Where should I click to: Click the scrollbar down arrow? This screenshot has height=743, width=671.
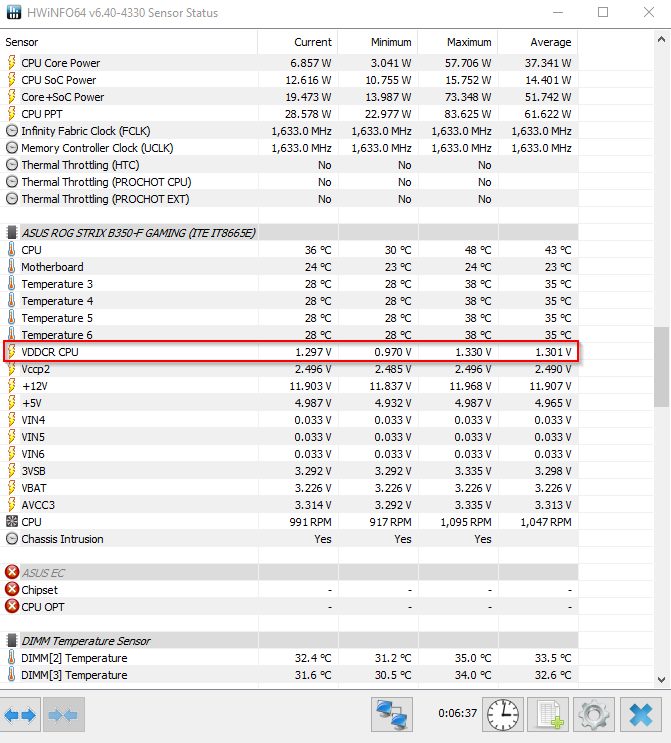pos(662,680)
